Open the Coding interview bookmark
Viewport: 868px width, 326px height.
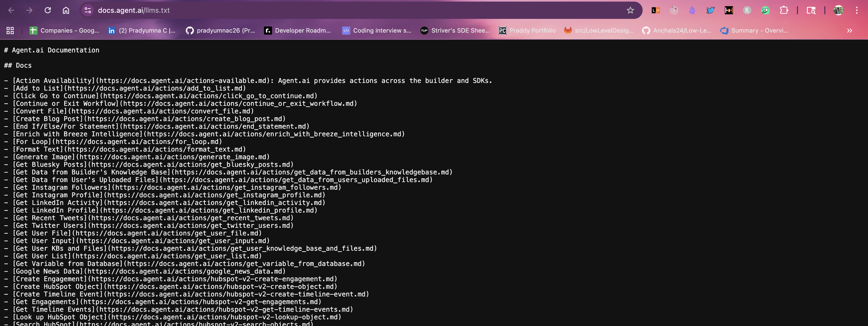click(377, 30)
